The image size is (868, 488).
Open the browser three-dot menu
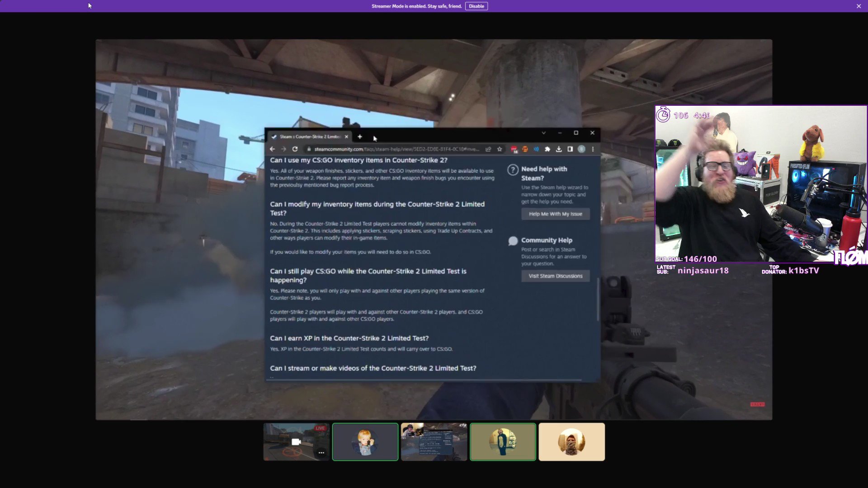click(x=593, y=149)
